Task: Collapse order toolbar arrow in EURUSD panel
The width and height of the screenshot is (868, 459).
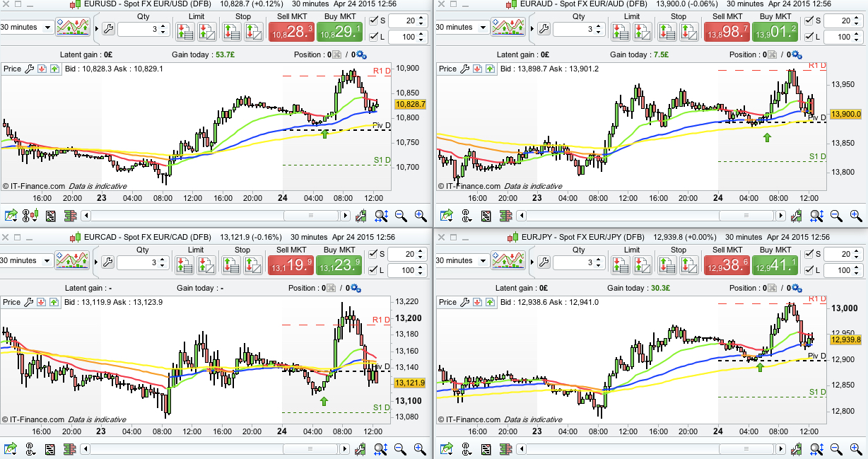Action: point(96,29)
